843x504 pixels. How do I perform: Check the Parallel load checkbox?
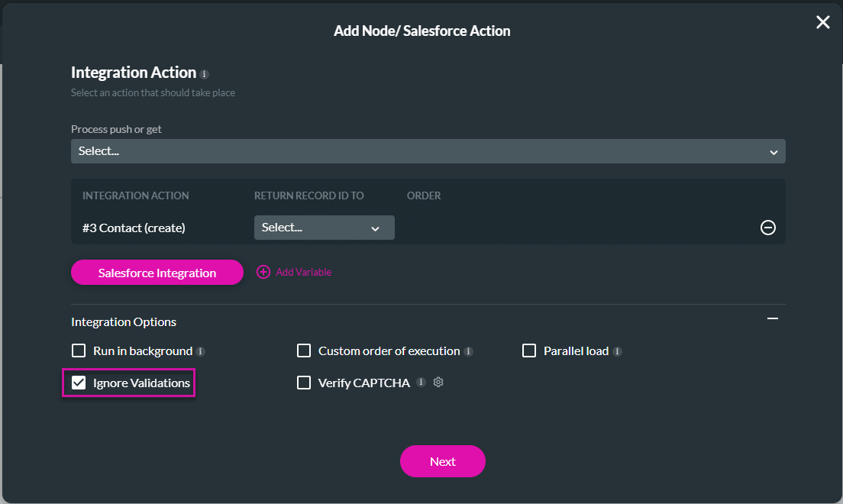pyautogui.click(x=529, y=351)
